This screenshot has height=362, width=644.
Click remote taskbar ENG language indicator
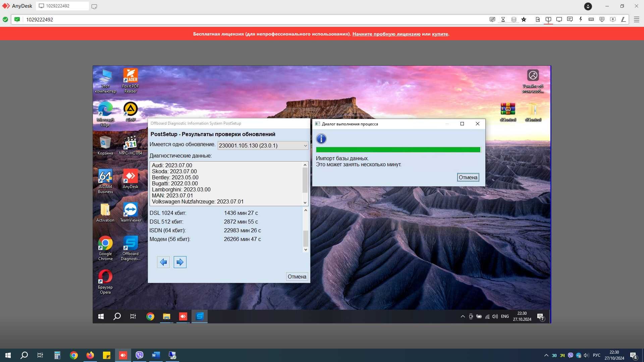pos(505,316)
